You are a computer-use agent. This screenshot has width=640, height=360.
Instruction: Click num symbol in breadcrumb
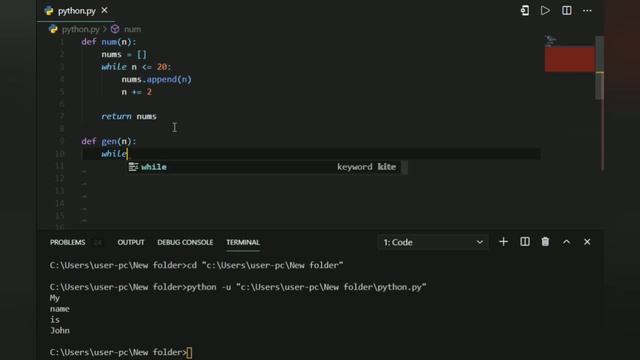click(133, 29)
